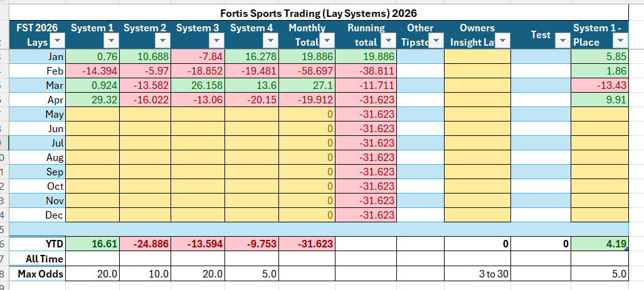Click empty May cell under System 1

[92, 114]
